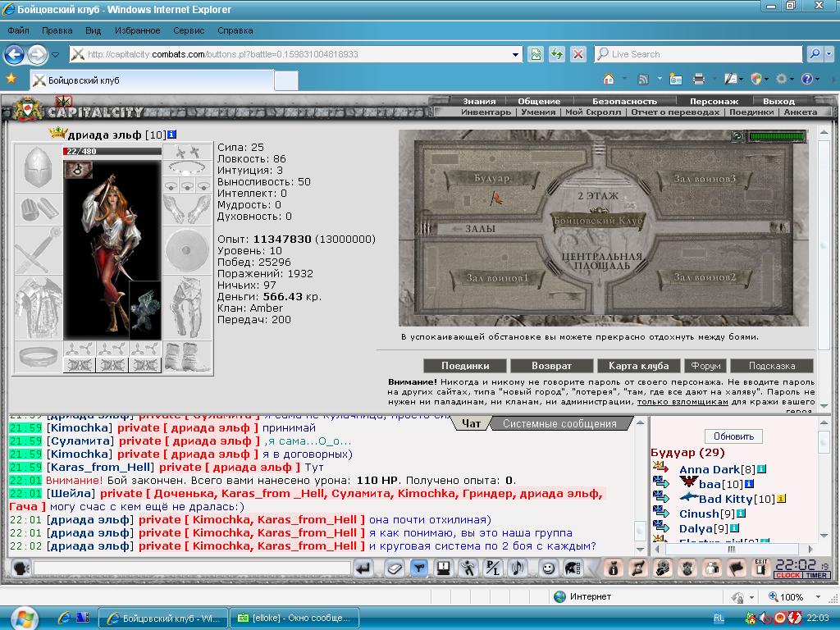The image size is (840, 630).
Task: Open address bar URL history dropdown
Action: tap(515, 55)
